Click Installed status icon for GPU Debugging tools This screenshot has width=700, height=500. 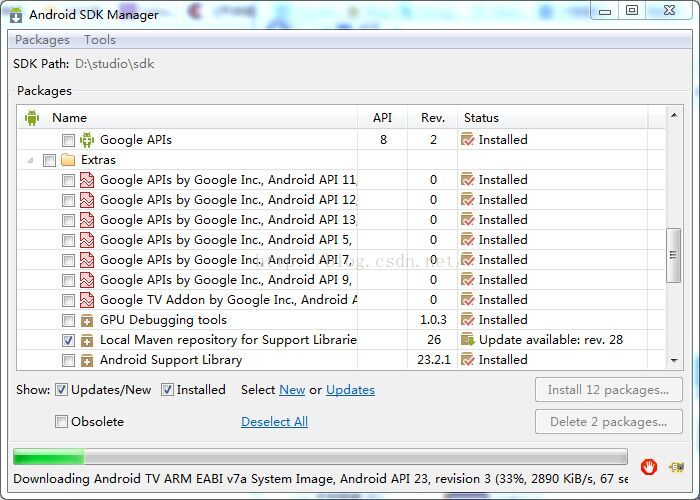467,320
